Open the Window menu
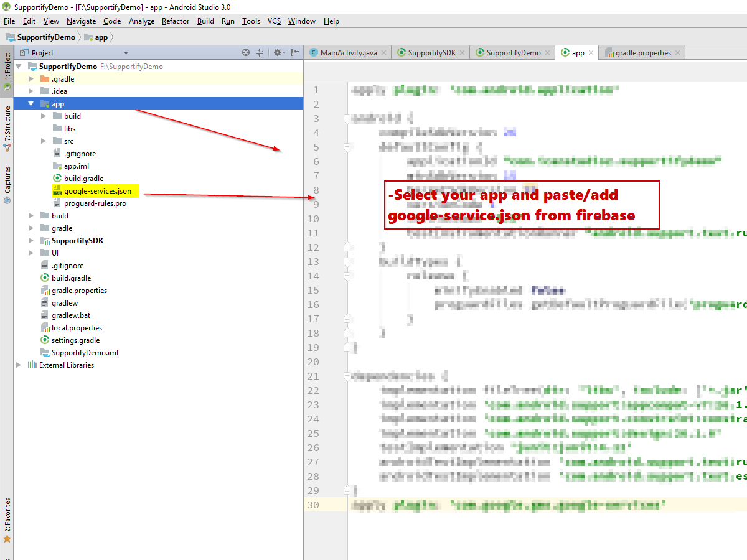The width and height of the screenshot is (747, 560). 301,21
